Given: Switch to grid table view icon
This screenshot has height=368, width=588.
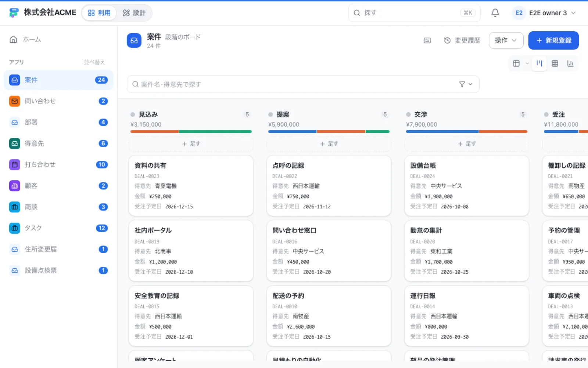Looking at the screenshot, I should tap(555, 63).
